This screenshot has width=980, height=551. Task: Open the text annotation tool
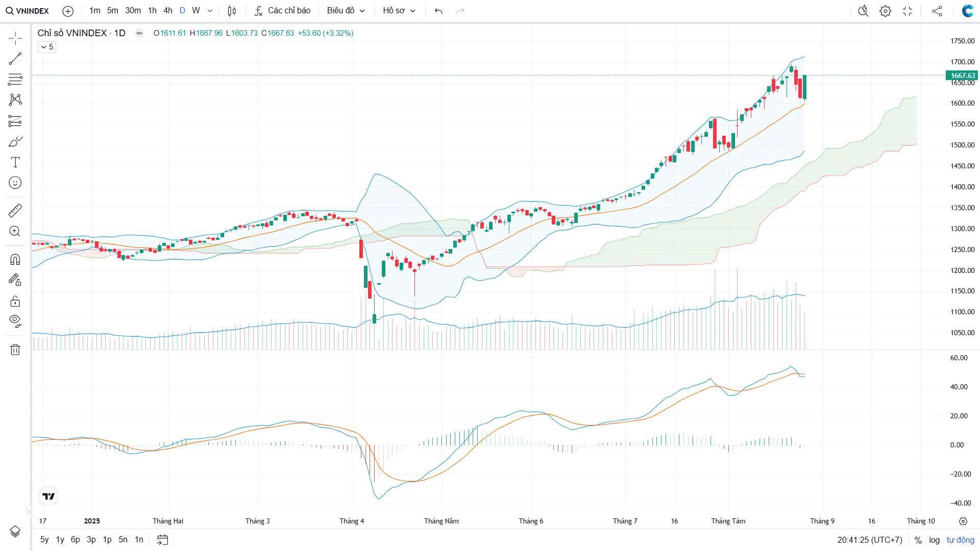[15, 162]
